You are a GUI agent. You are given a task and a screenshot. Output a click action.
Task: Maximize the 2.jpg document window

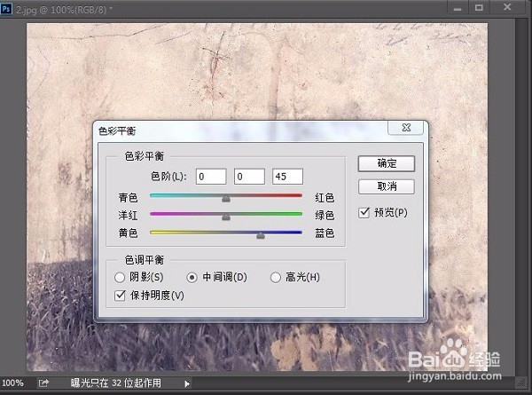point(479,8)
